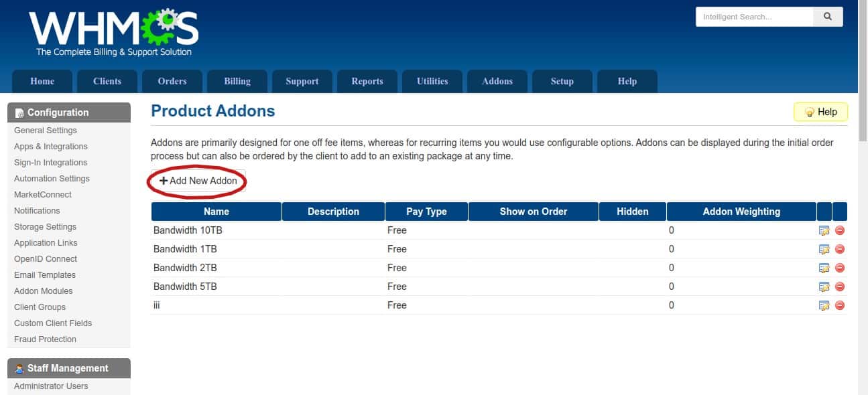Open MarketConnect link
The image size is (868, 395).
coord(43,195)
